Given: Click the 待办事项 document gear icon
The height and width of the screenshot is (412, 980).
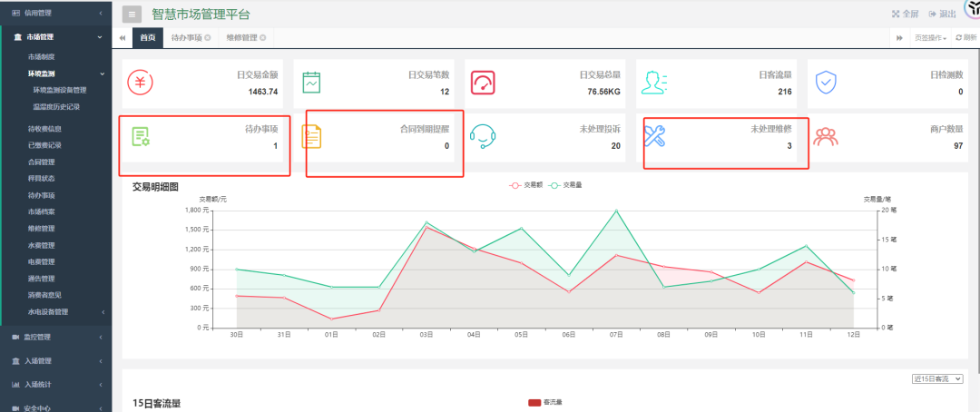Looking at the screenshot, I should [141, 136].
